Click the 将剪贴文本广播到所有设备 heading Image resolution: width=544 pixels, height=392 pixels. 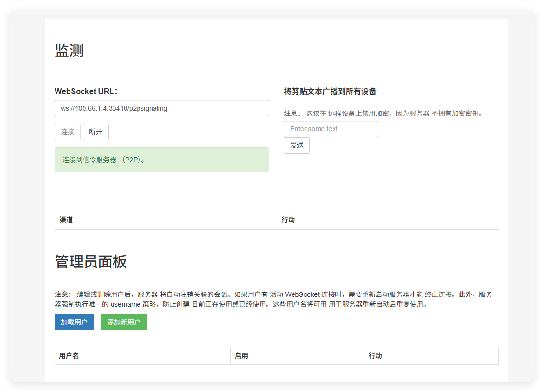pos(330,91)
